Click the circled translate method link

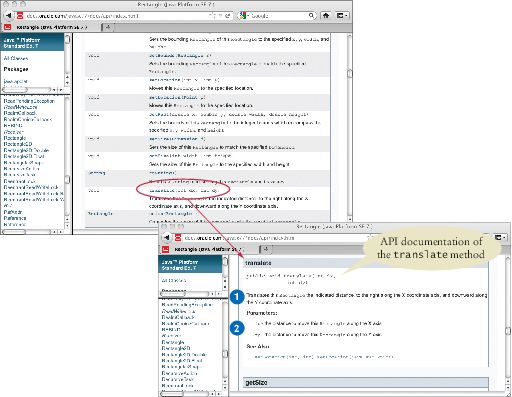coord(183,191)
